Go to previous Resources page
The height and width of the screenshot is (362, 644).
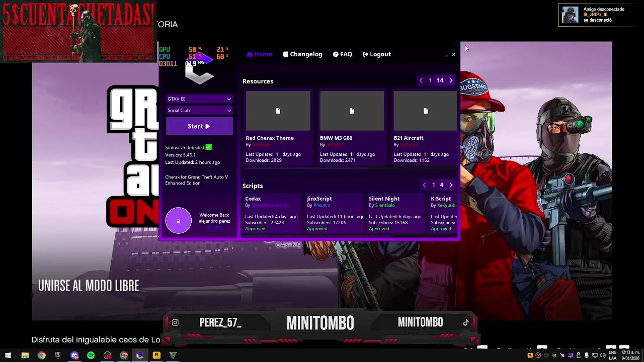(x=421, y=80)
